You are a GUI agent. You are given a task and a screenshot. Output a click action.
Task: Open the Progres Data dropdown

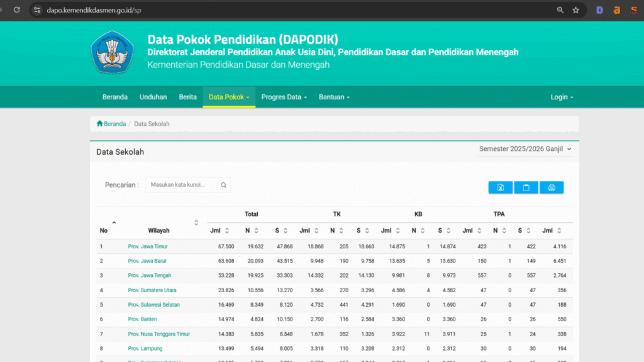point(284,97)
